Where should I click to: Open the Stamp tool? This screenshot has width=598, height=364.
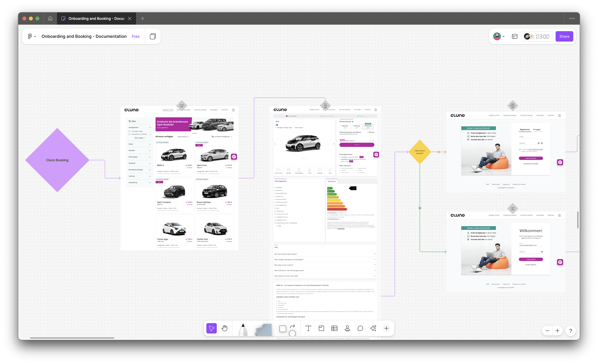(347, 328)
